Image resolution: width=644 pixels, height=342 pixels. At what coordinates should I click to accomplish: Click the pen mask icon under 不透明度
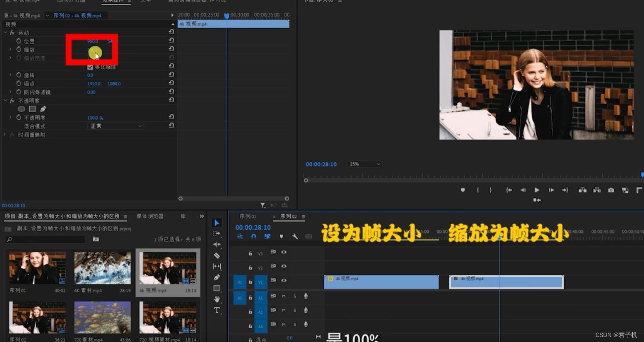43,109
